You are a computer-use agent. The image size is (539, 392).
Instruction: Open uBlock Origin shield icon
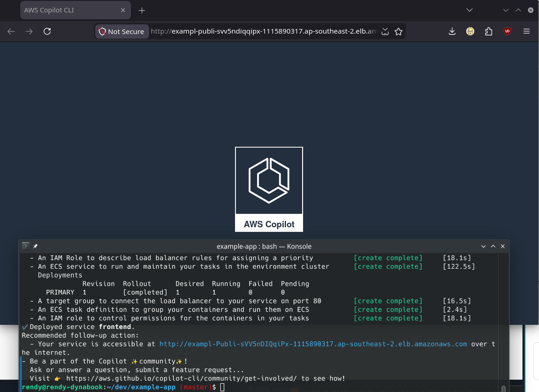(x=507, y=32)
